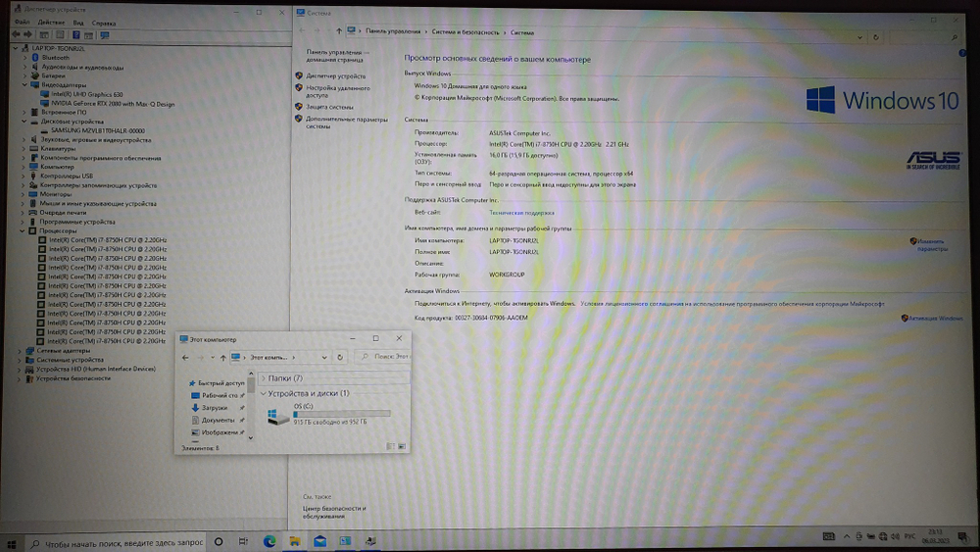This screenshot has height=552, width=980.
Task: Open Центр безопасности и обслуживания link
Action: click(334, 512)
